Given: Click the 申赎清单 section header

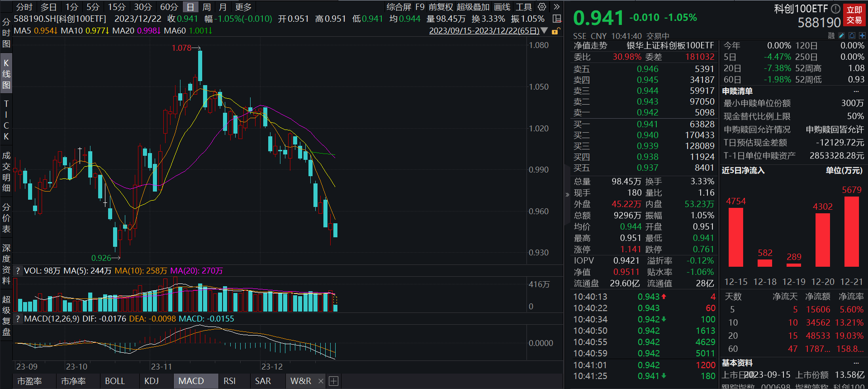Looking at the screenshot, I should [x=737, y=91].
